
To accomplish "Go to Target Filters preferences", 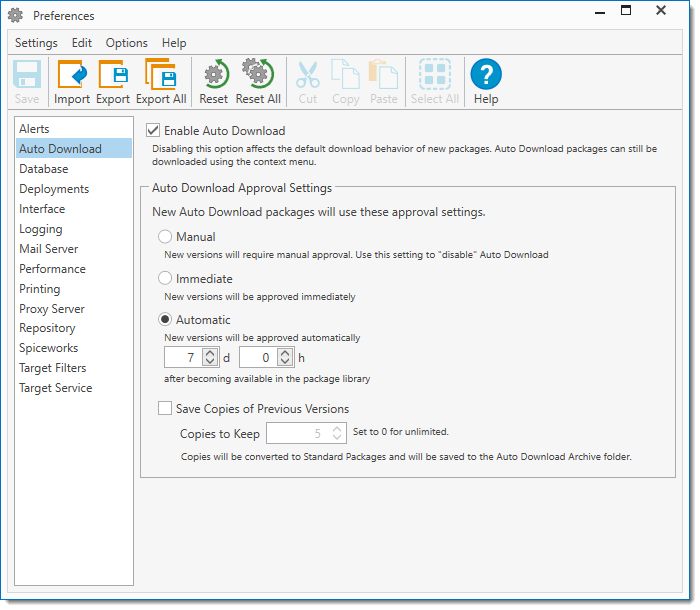I will click(52, 368).
